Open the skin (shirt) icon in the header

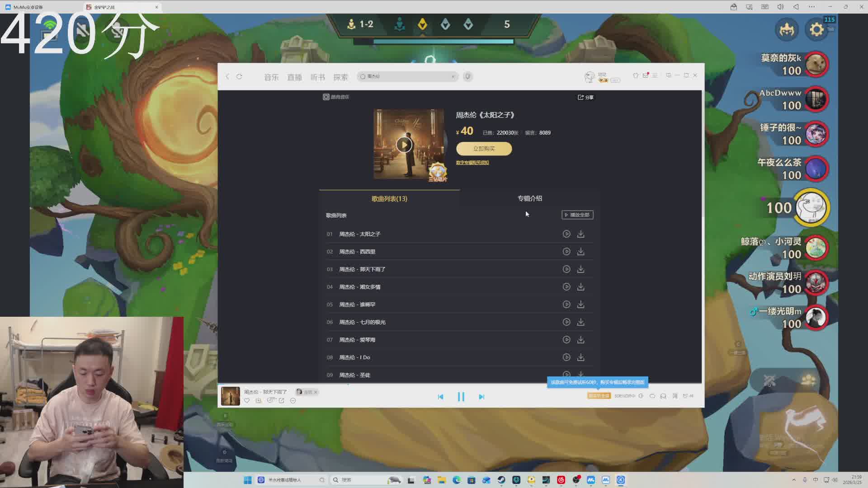point(635,75)
